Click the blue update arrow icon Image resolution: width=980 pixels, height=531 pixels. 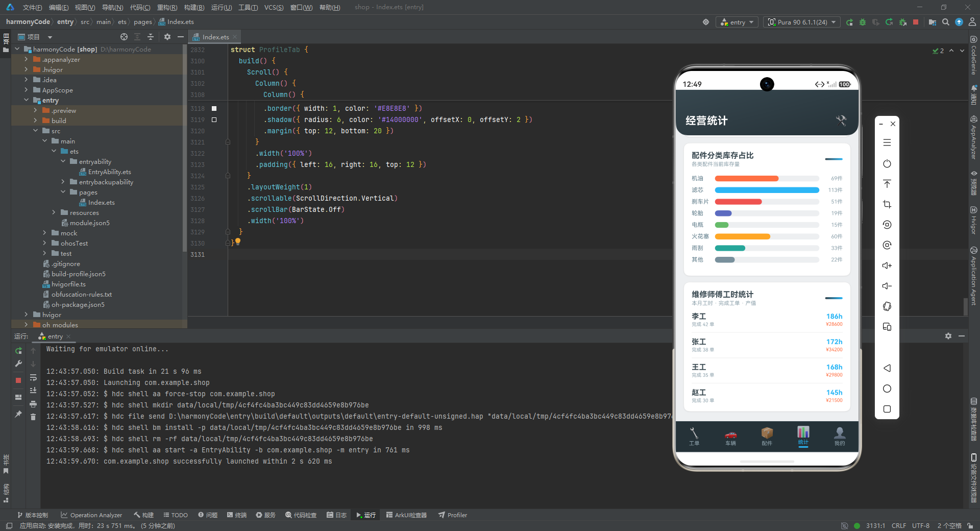959,22
